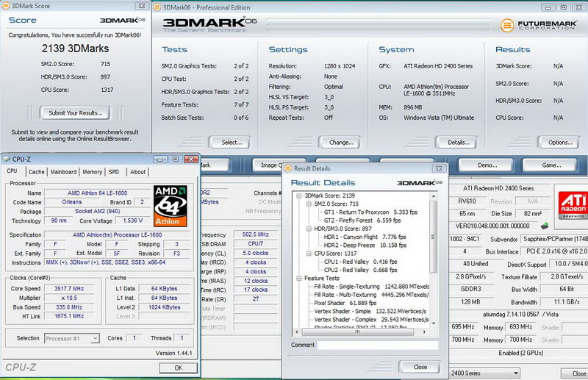Click the Result Details horizontal scrollbar thumb
Image resolution: width=588 pixels, height=380 pixels.
[358, 332]
